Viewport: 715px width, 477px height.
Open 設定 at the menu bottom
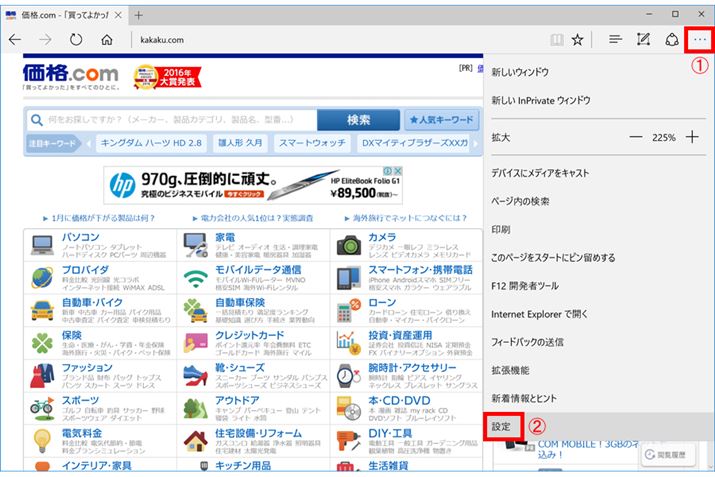pos(503,426)
